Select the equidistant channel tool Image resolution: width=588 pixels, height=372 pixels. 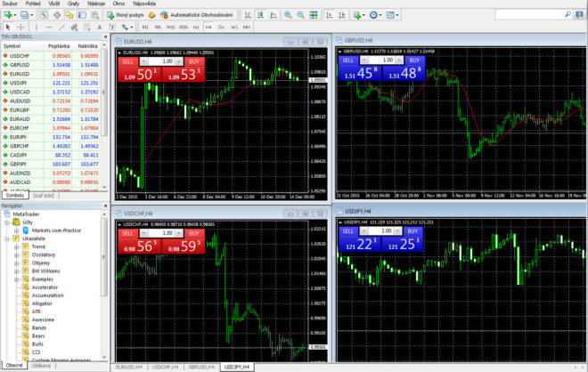(x=74, y=27)
